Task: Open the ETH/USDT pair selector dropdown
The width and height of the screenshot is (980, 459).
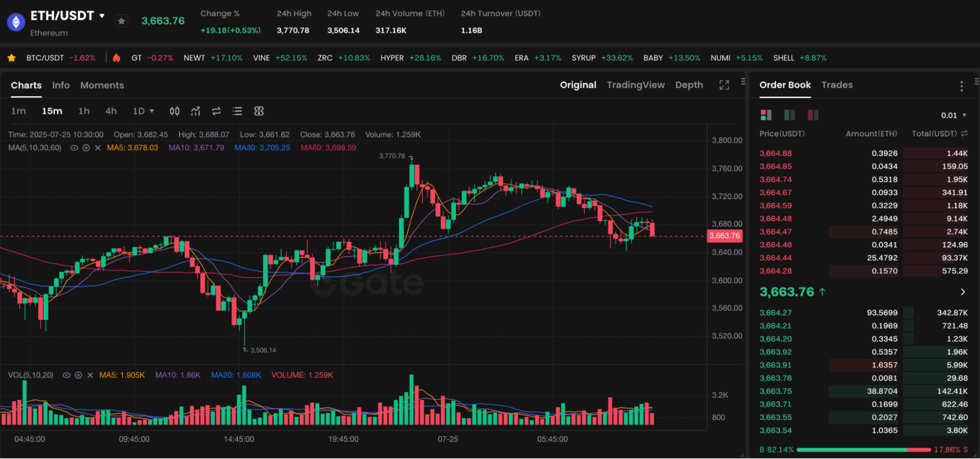Action: [102, 16]
